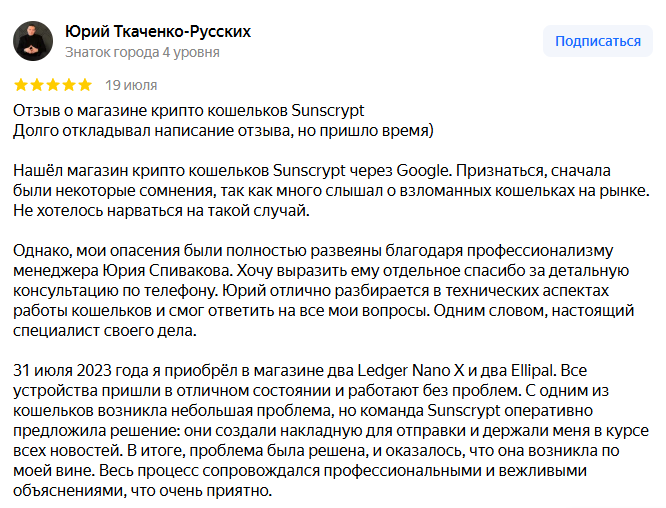Click the review title line about Sunscrypt
The height and width of the screenshot is (508, 666).
[x=189, y=109]
